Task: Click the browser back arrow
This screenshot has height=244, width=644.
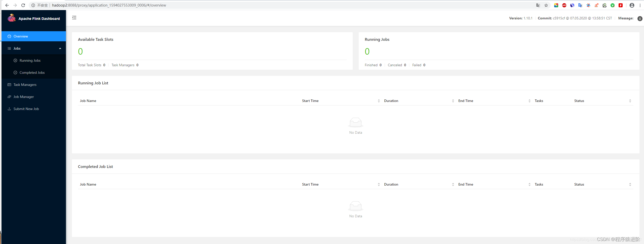Action: [x=7, y=5]
